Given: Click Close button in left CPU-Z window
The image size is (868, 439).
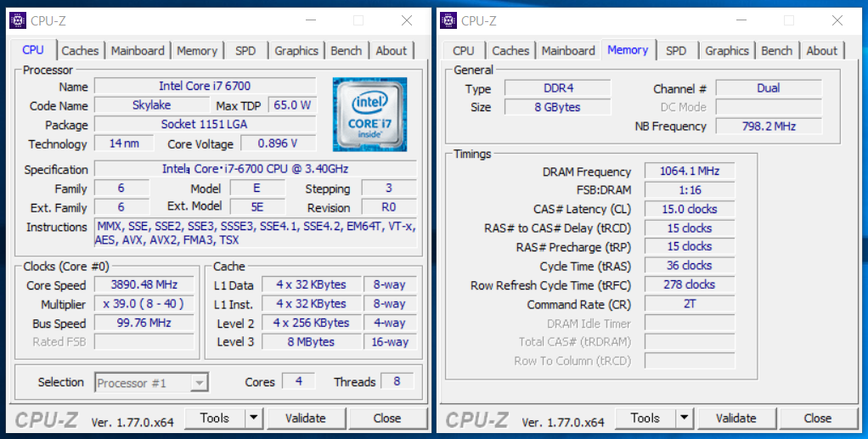Looking at the screenshot, I should coord(387,418).
